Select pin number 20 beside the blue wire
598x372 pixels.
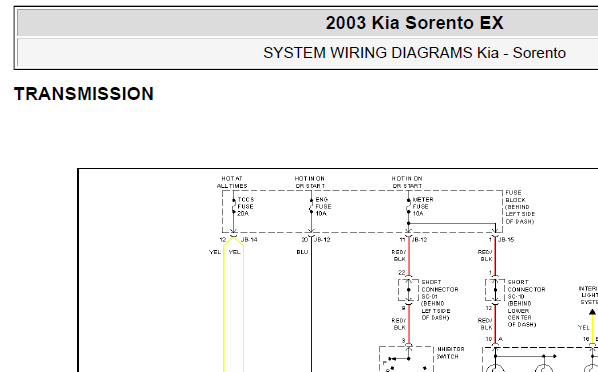305,240
